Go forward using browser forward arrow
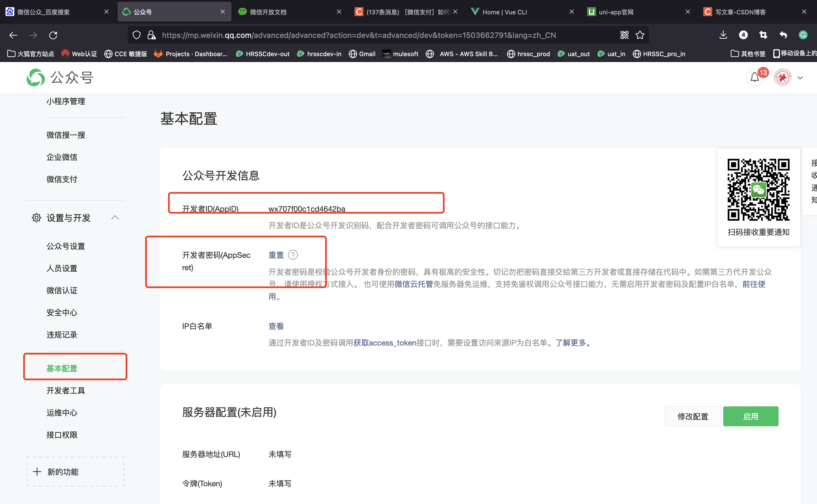This screenshot has width=817, height=504. pyautogui.click(x=33, y=35)
